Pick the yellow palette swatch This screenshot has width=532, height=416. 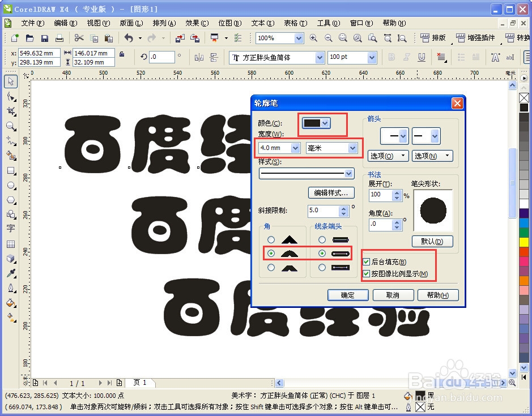(524, 242)
